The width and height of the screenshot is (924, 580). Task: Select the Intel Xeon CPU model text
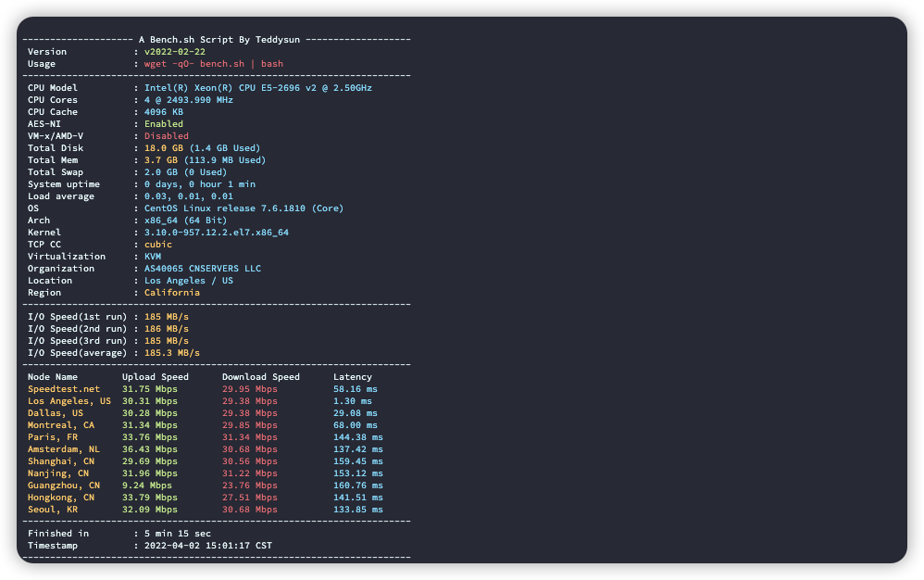click(258, 88)
